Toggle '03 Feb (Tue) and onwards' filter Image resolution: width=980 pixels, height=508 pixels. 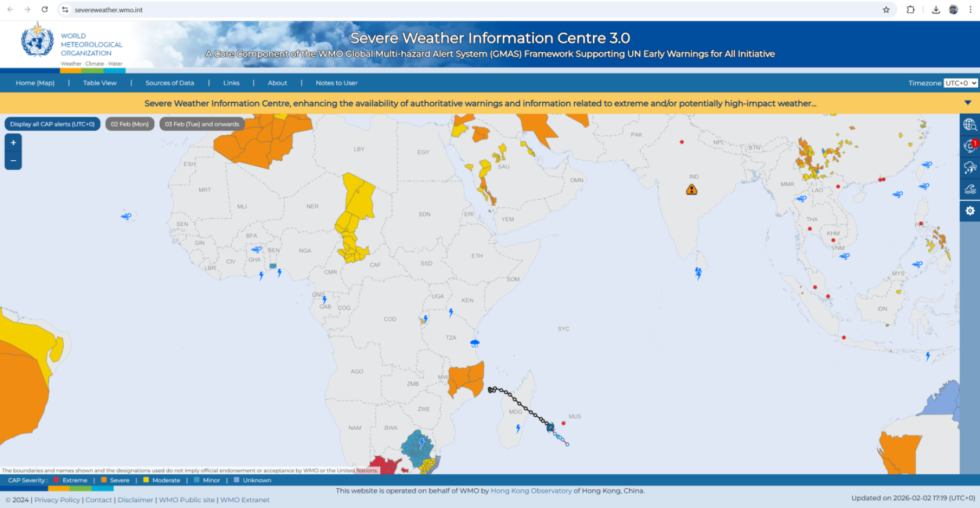[202, 124]
